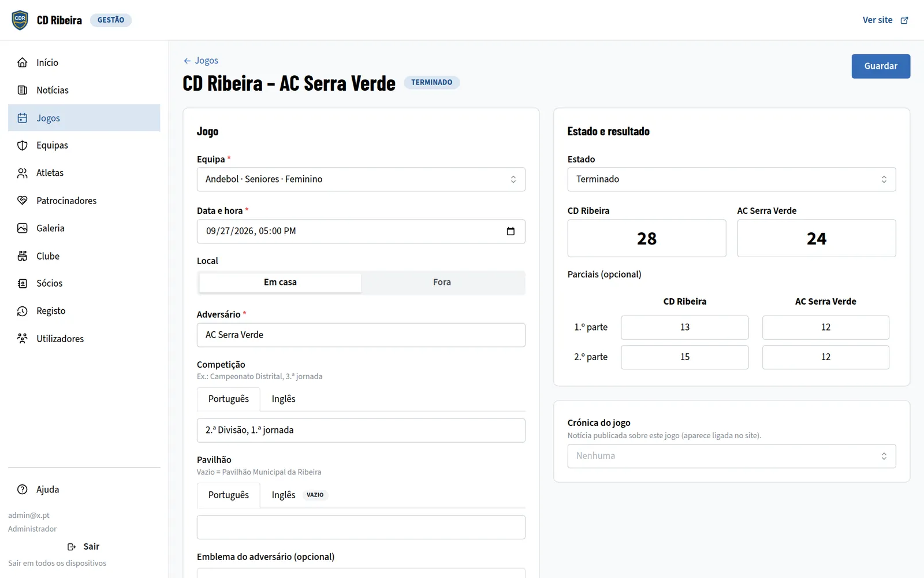
Task: Select the Em casa location option
Action: (280, 283)
